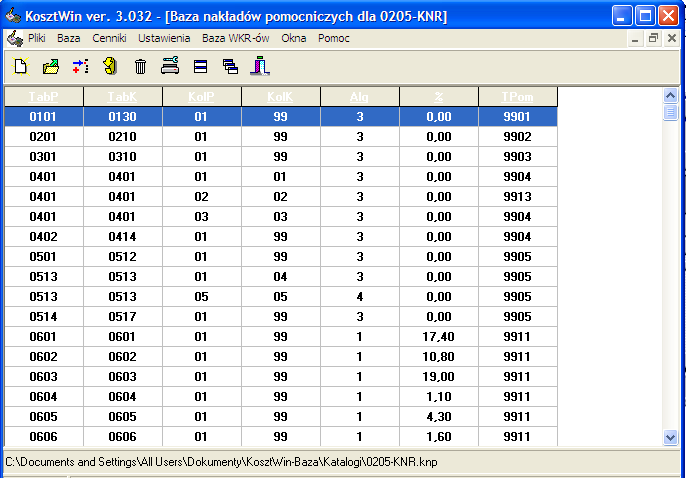Click the % column header
This screenshot has height=478, width=686.
pos(439,97)
